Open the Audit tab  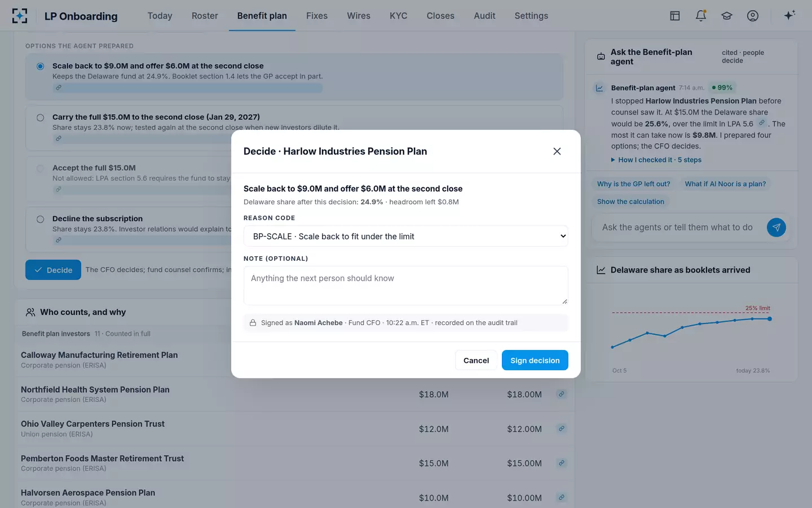tap(484, 16)
